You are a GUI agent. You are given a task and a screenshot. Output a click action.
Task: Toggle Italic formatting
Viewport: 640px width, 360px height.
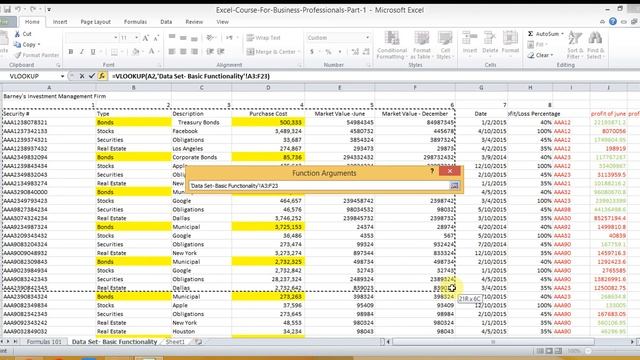point(82,52)
